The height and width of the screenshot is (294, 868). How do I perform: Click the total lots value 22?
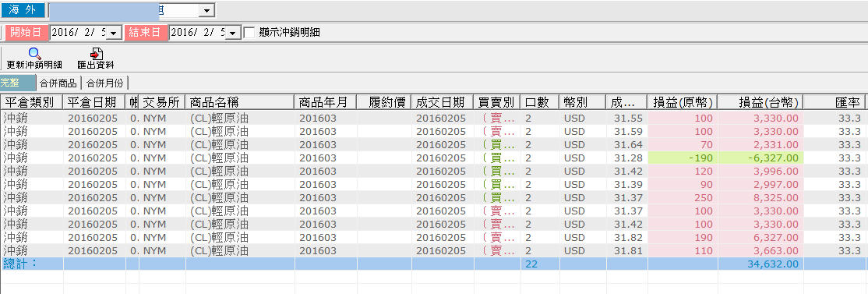click(x=531, y=264)
